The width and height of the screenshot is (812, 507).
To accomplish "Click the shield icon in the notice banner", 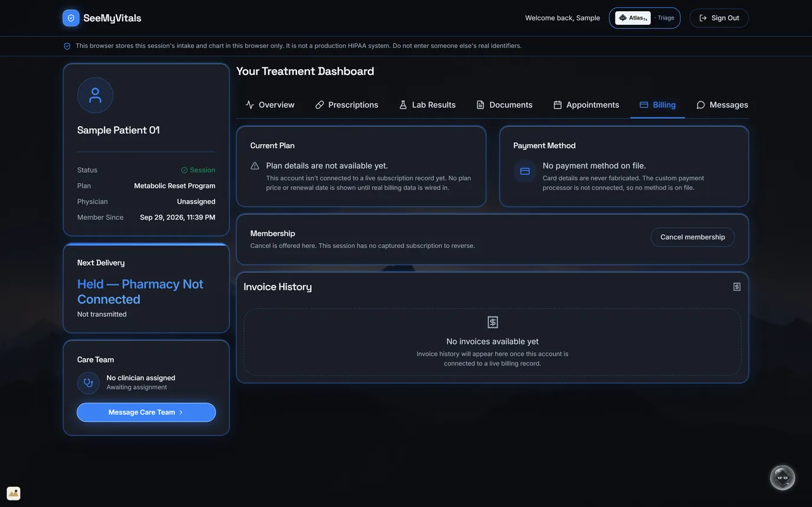I will [67, 46].
